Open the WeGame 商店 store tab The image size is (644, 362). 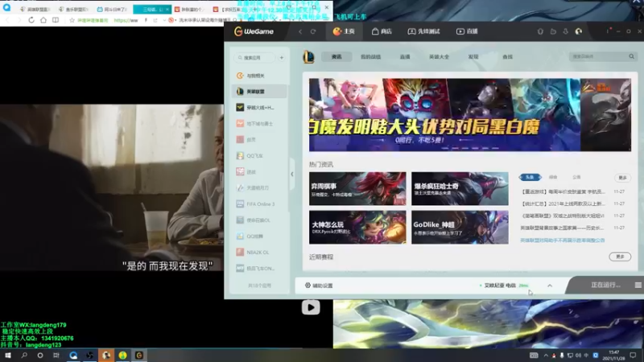(382, 31)
